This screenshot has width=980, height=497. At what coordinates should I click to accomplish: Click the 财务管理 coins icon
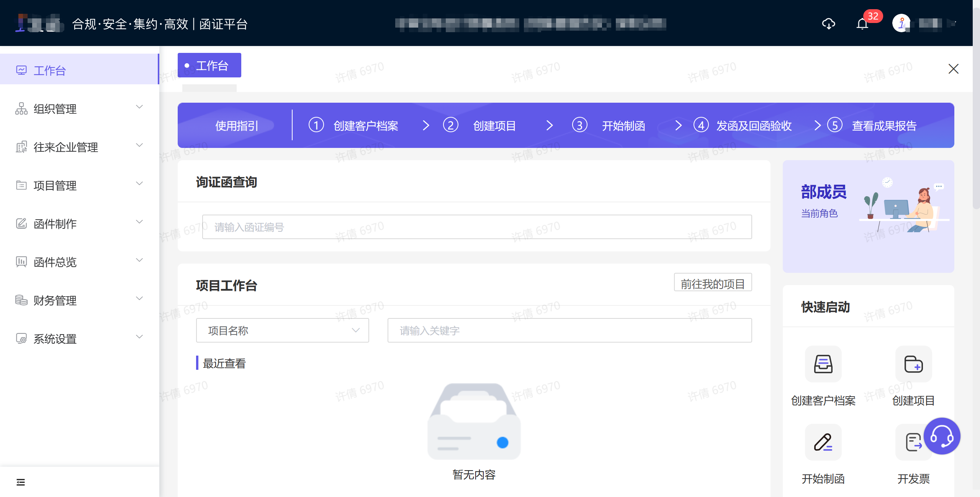(21, 300)
